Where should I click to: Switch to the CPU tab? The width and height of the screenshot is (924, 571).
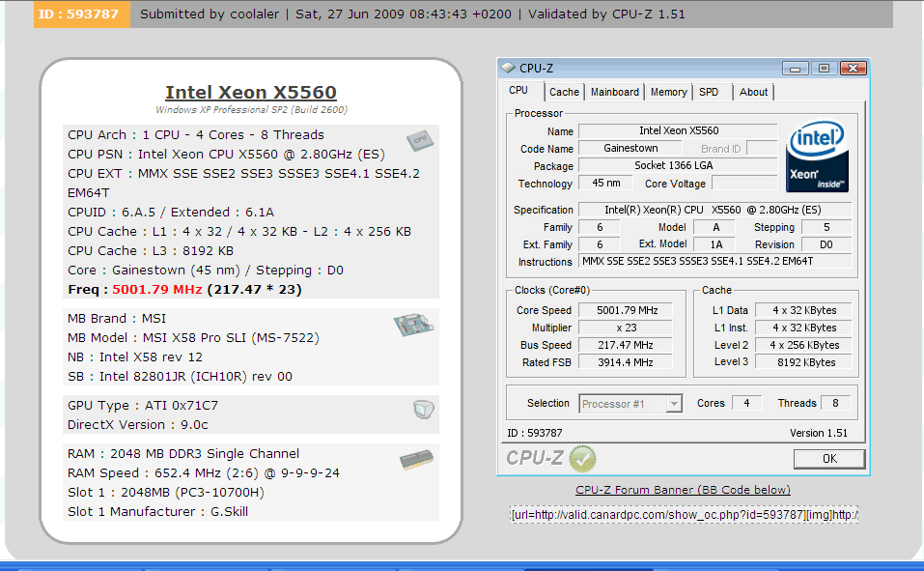[518, 90]
